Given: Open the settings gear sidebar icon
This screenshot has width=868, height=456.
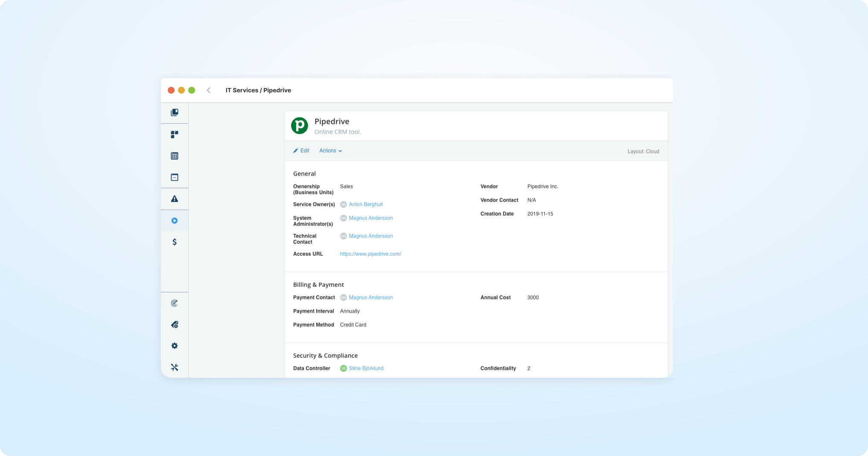Looking at the screenshot, I should pyautogui.click(x=175, y=346).
